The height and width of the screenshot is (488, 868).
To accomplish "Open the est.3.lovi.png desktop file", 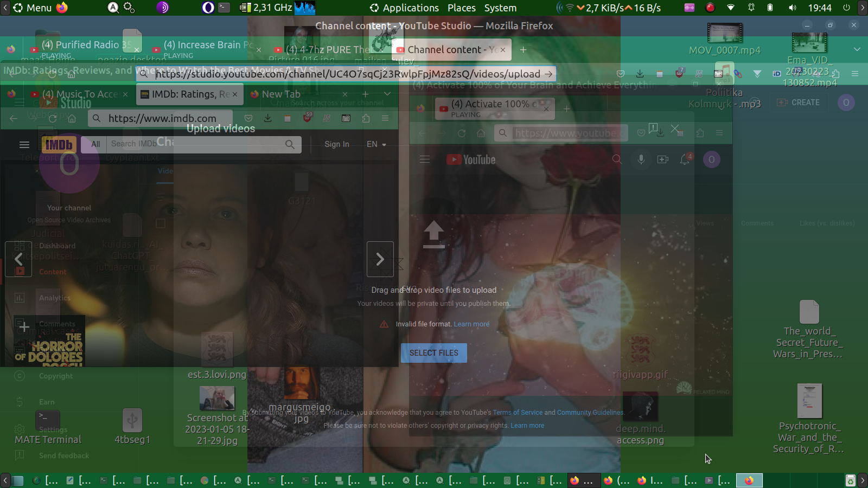I will [x=217, y=356].
